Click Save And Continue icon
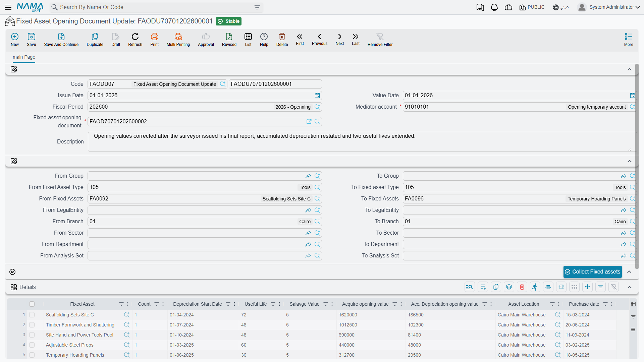644x362 pixels. click(x=61, y=40)
